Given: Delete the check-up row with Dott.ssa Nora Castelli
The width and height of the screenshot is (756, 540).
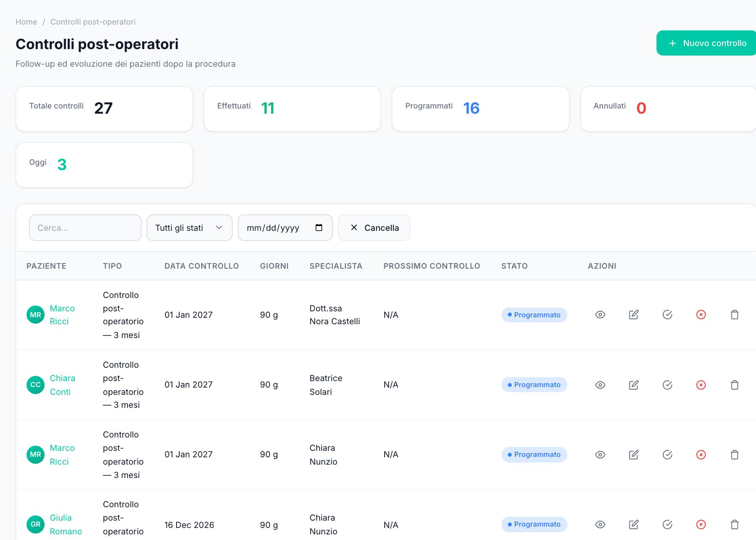Looking at the screenshot, I should pos(734,315).
